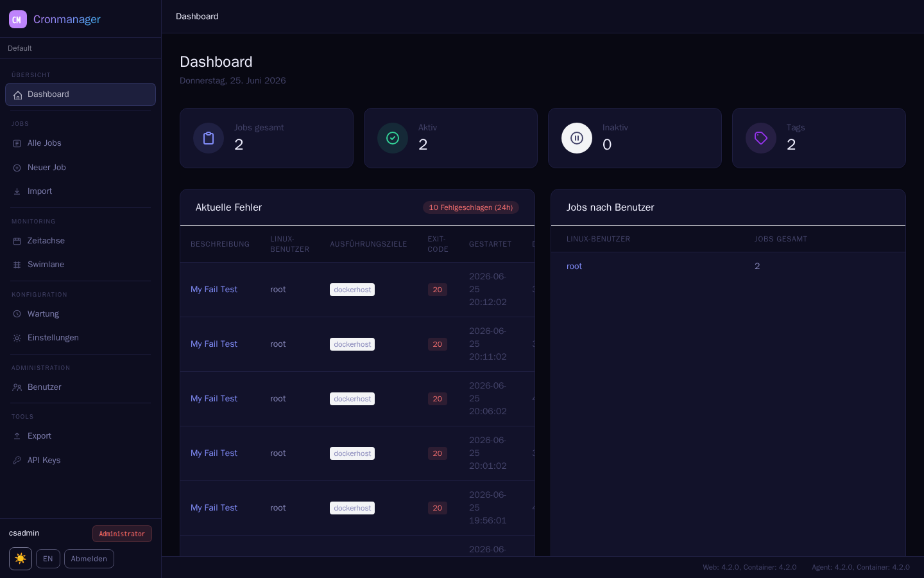Click the Web 4.2.0 version text in footer

click(749, 567)
